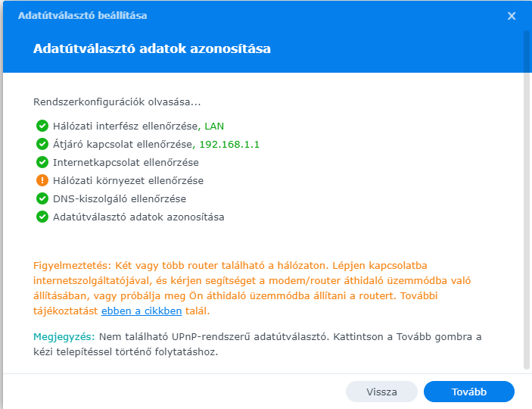The height and width of the screenshot is (409, 532).
Task: Click the orange warning icon for Hálózati környezet
Action: [42, 180]
